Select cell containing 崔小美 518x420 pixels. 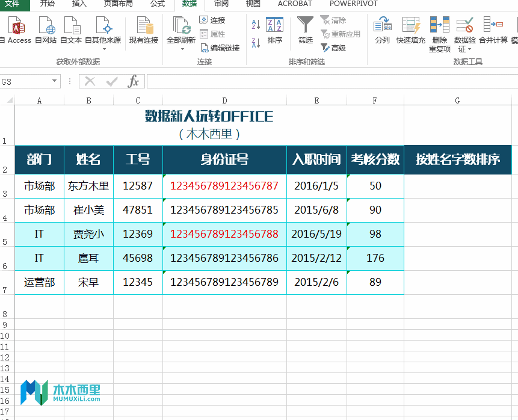[88, 210]
